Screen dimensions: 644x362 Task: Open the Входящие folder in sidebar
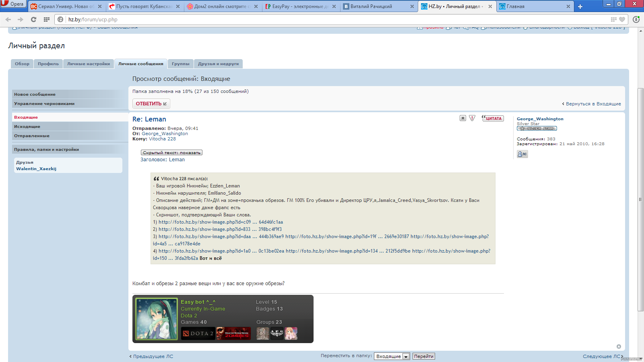[70, 117]
